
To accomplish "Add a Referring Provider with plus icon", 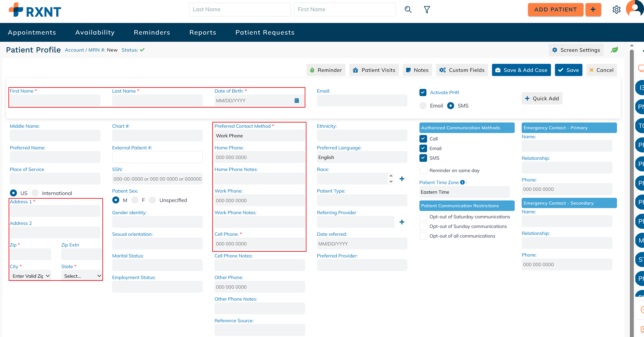I will [x=402, y=222].
